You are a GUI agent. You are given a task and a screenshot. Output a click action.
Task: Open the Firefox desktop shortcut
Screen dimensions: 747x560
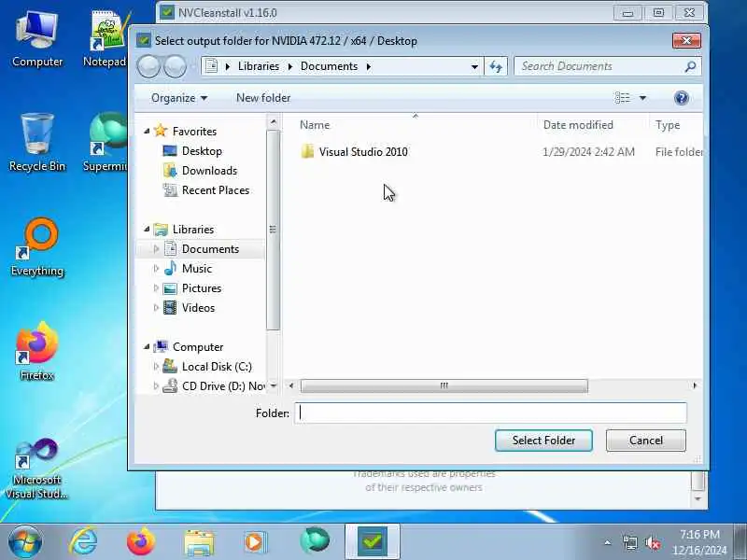click(37, 352)
